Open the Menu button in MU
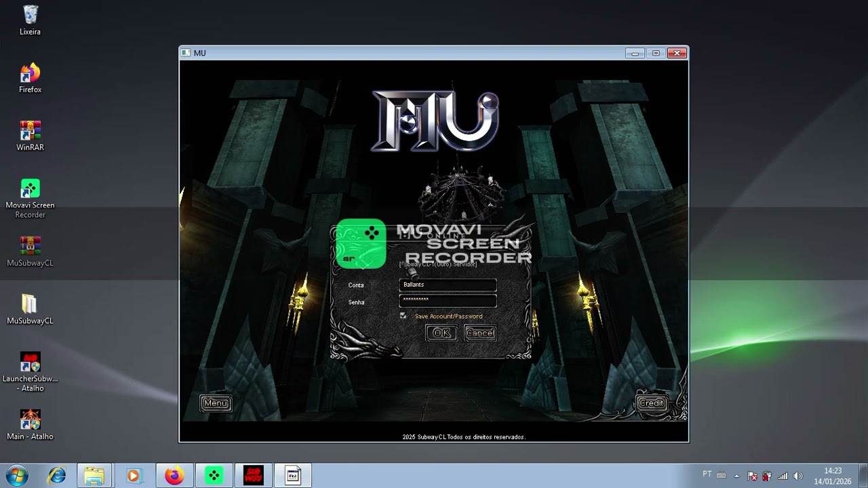 pyautogui.click(x=216, y=403)
